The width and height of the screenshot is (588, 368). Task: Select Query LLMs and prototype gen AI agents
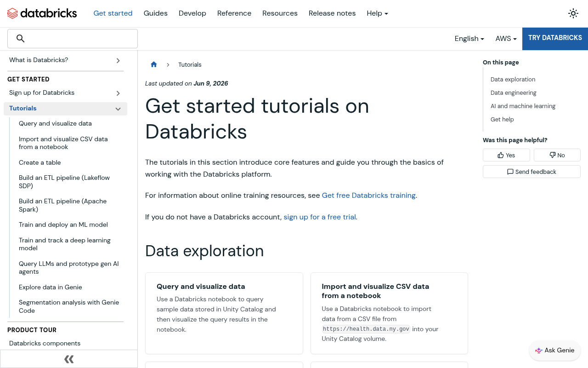(69, 268)
